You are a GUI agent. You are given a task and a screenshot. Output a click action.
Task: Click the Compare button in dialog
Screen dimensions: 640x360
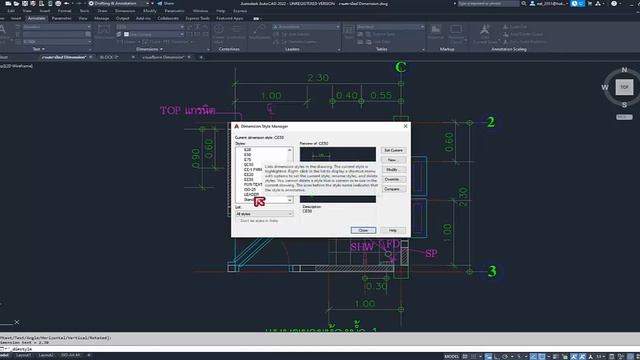pos(393,189)
